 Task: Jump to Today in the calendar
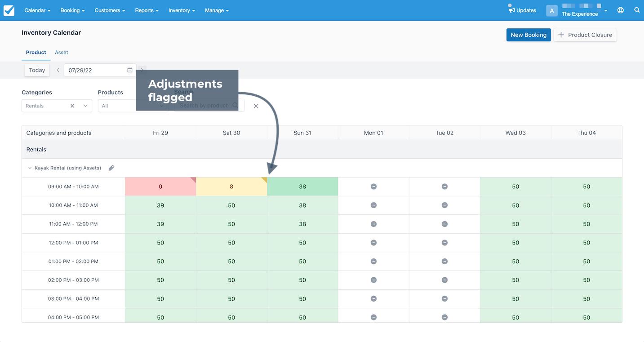(x=37, y=70)
